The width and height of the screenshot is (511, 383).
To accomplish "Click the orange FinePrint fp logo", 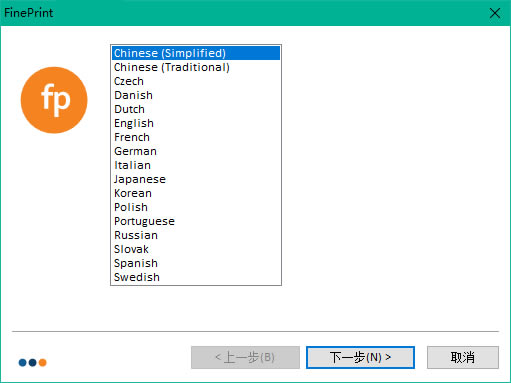I will coord(54,100).
